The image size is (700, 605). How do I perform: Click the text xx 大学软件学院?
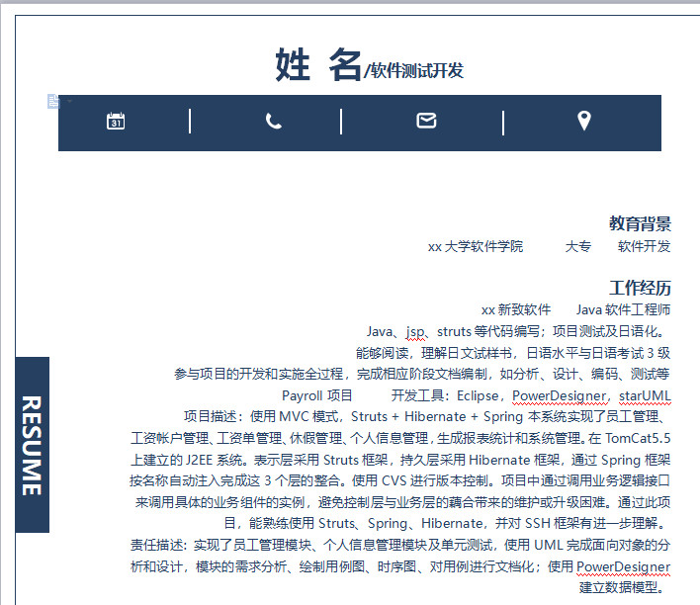(476, 246)
